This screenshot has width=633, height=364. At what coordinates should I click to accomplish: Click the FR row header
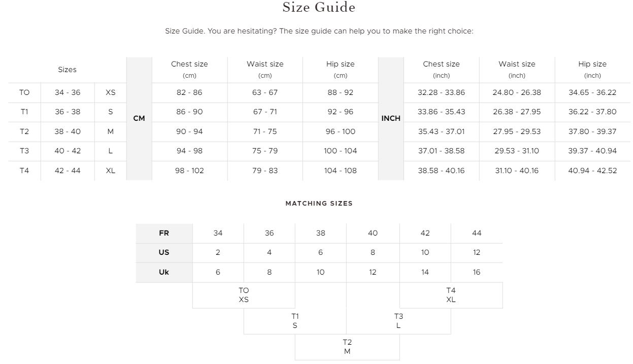pos(164,233)
